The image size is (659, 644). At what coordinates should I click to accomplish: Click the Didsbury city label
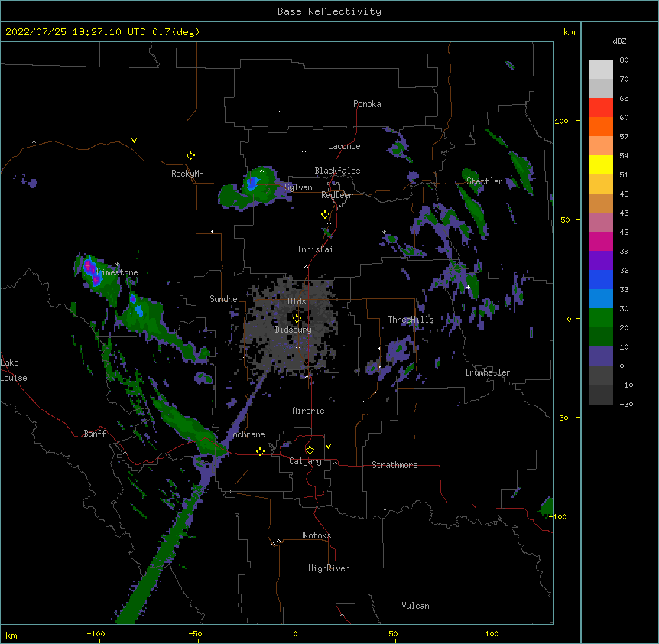click(294, 330)
